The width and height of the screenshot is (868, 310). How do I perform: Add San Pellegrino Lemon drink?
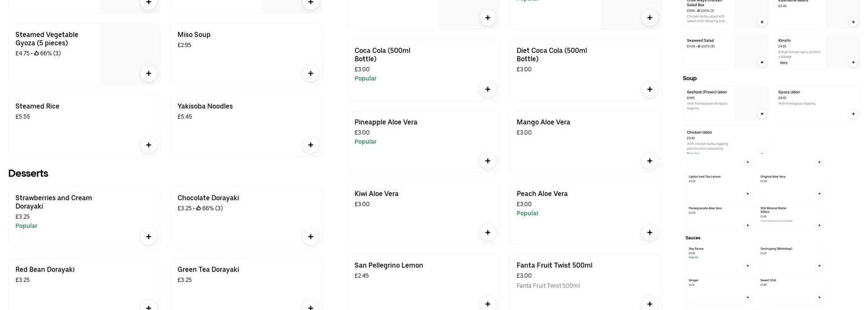tap(487, 304)
